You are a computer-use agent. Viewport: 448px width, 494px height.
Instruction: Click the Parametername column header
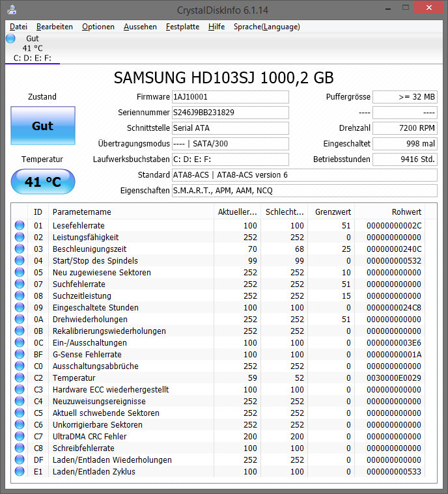pos(131,212)
